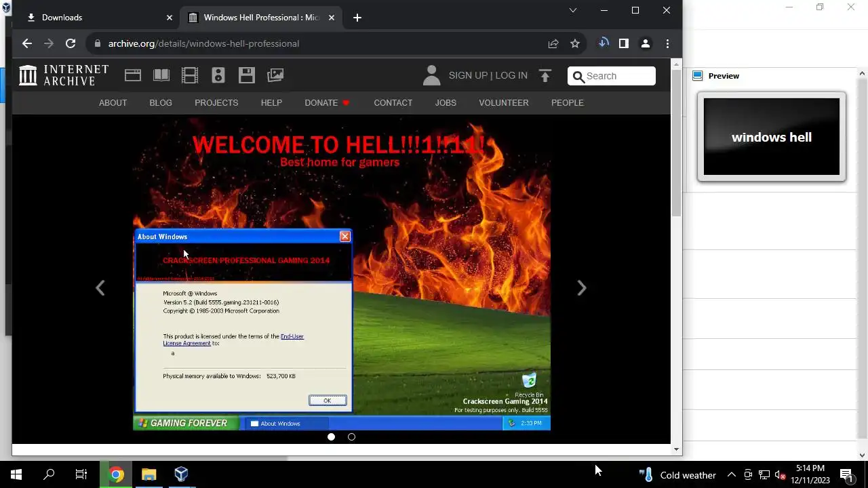Focus the Internet Archive Search field

(612, 76)
